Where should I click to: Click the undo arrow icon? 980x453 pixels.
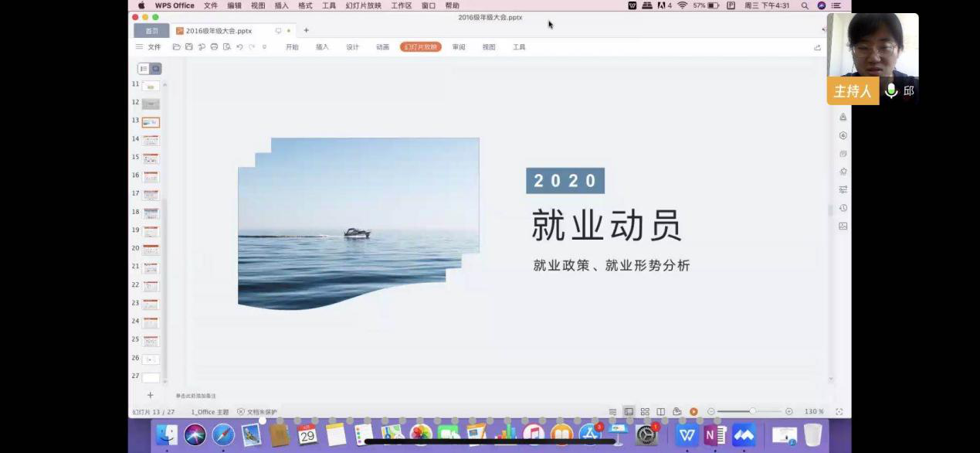pos(239,47)
